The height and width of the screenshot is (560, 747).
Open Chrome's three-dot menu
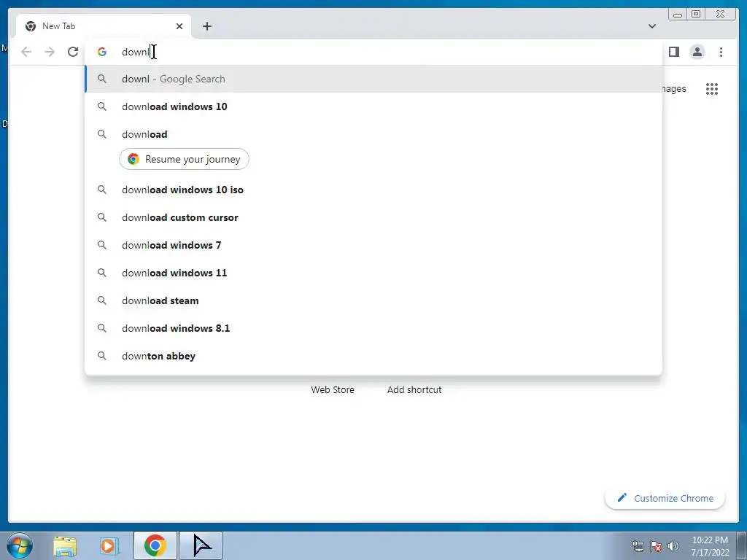721,52
